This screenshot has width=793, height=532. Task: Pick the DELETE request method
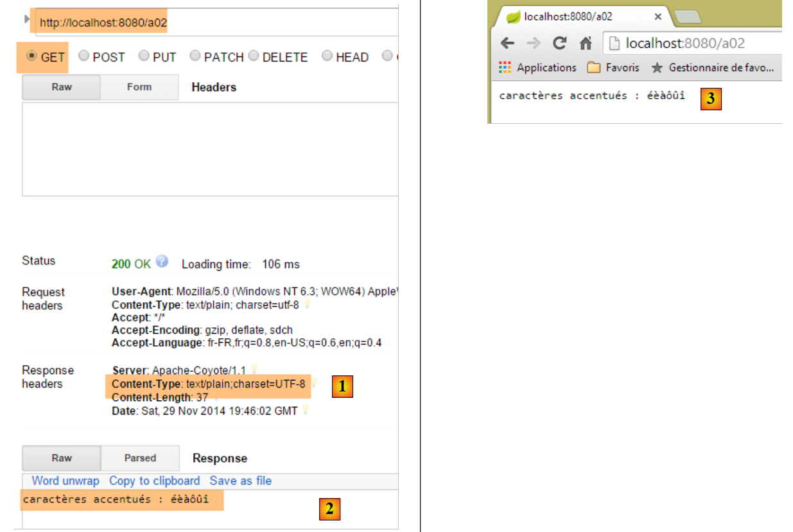pos(254,56)
